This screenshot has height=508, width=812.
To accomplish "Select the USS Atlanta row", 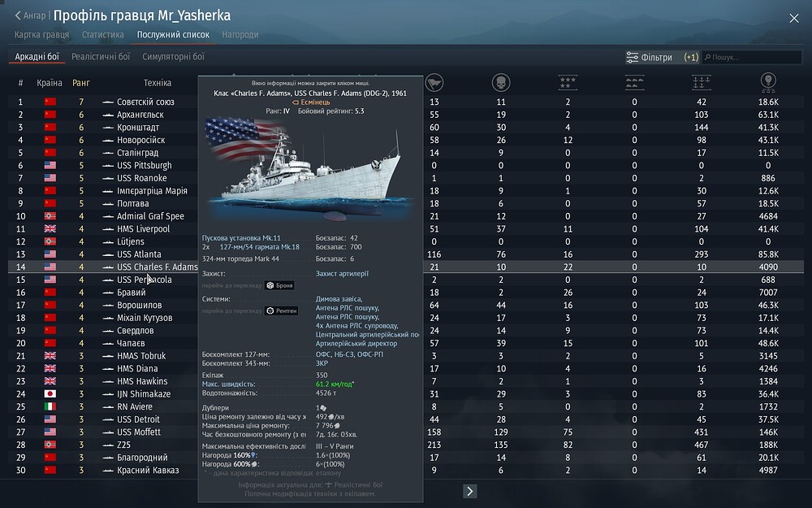I will click(x=406, y=254).
